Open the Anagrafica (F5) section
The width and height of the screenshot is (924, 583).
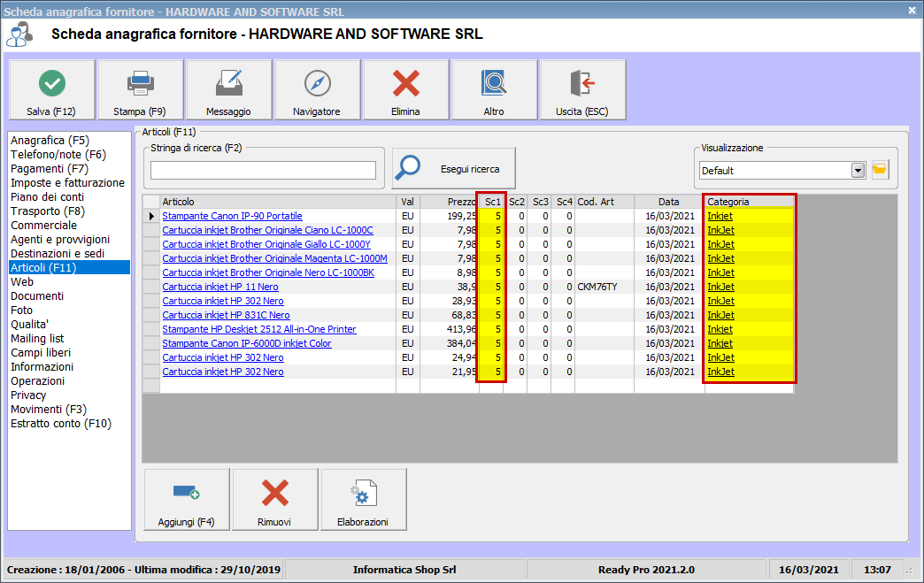coord(50,140)
